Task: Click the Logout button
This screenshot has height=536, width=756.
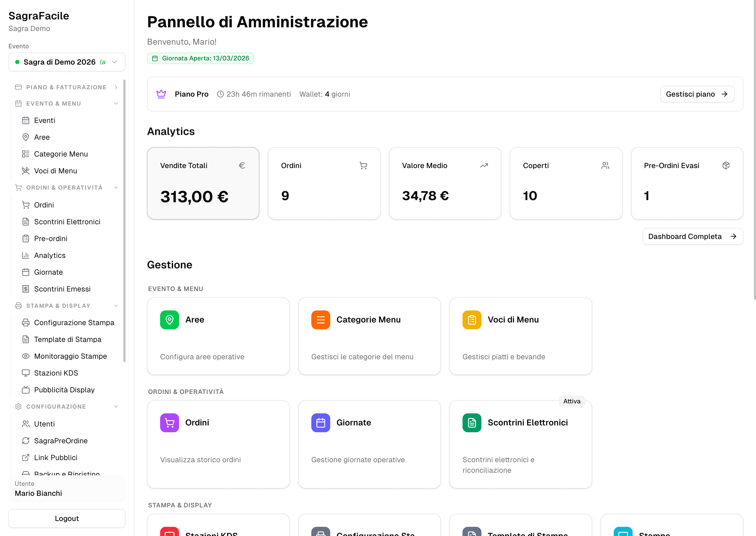Action: 67,518
